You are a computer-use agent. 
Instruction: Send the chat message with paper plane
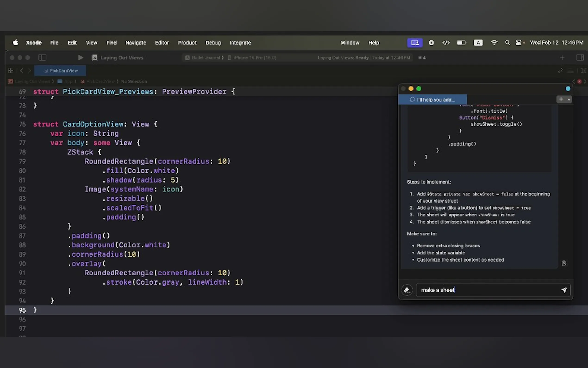pos(564,290)
